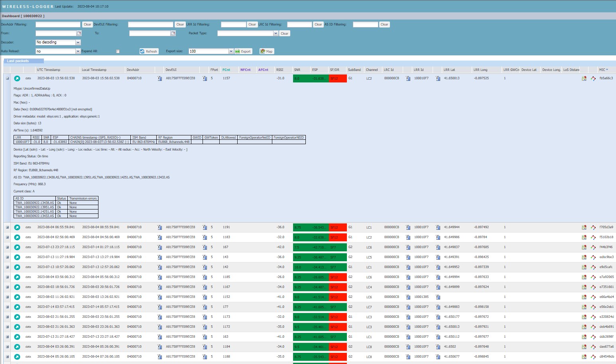Click the uplink arrow icon on FCnt 1157 row

pyautogui.click(x=17, y=78)
